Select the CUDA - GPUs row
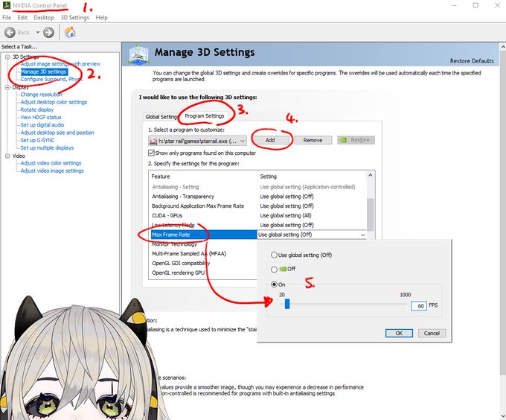Screen dimensions: 506x420 pyautogui.click(x=258, y=216)
